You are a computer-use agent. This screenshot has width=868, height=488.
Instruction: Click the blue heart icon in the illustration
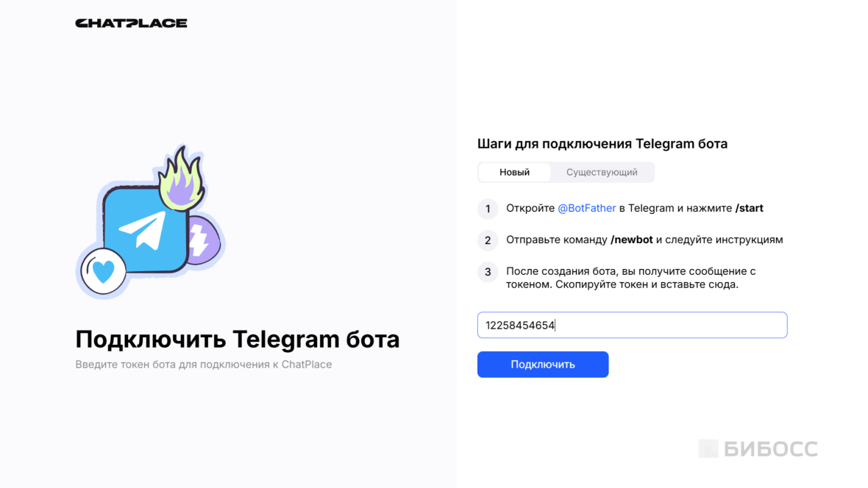[103, 270]
